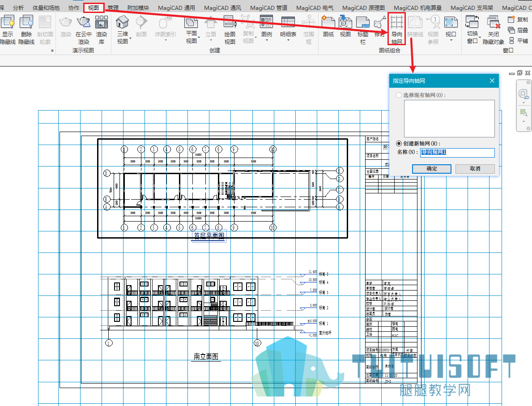Expand the Switch Window (切换窗口) dropdown
The image size is (532, 406).
pos(480,37)
